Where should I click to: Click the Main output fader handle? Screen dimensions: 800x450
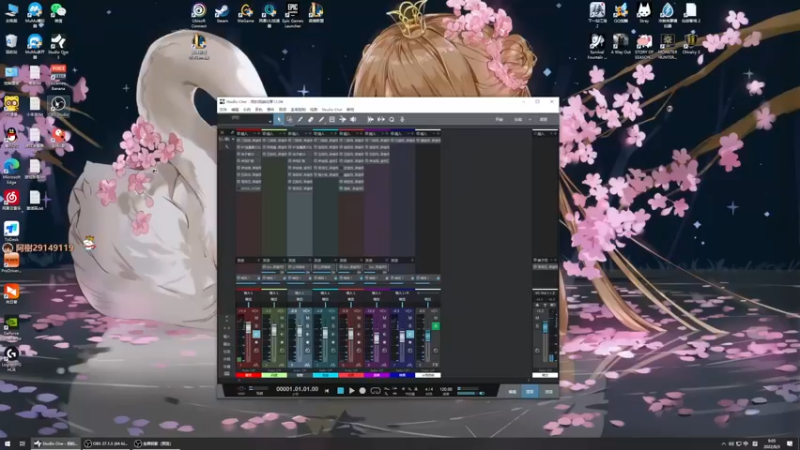coord(545,327)
